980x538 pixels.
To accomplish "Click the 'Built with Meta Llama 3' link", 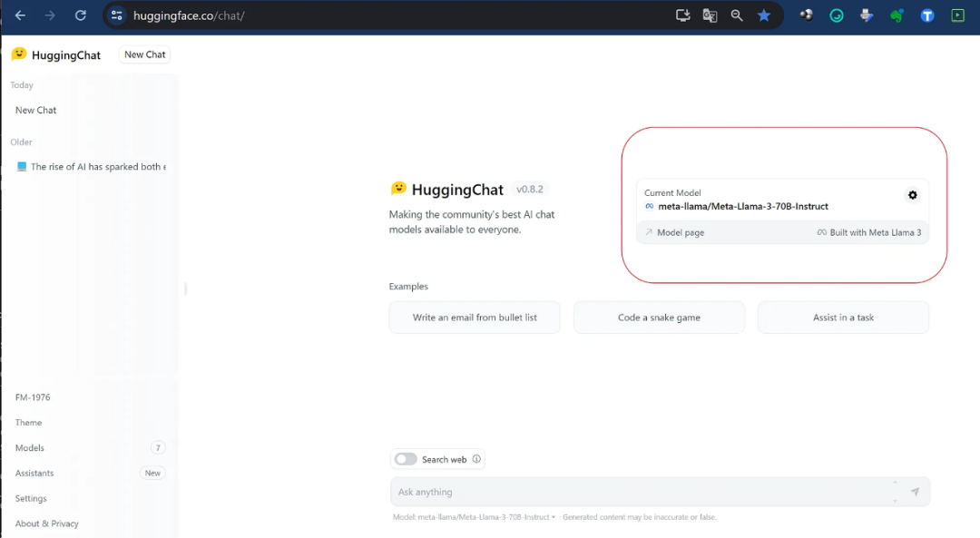I will point(869,232).
